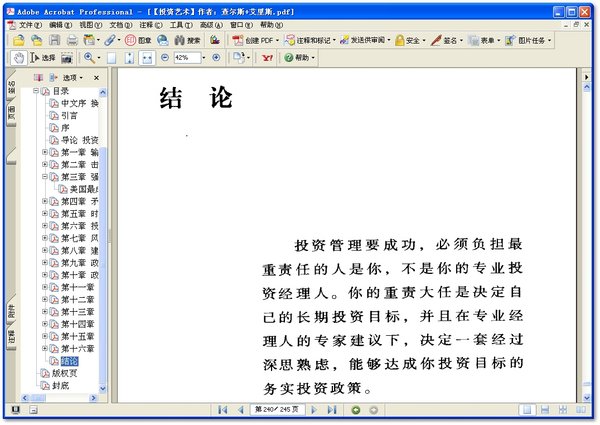
Task: Open the zoom percentage dropdown arrow
Action: [204, 58]
